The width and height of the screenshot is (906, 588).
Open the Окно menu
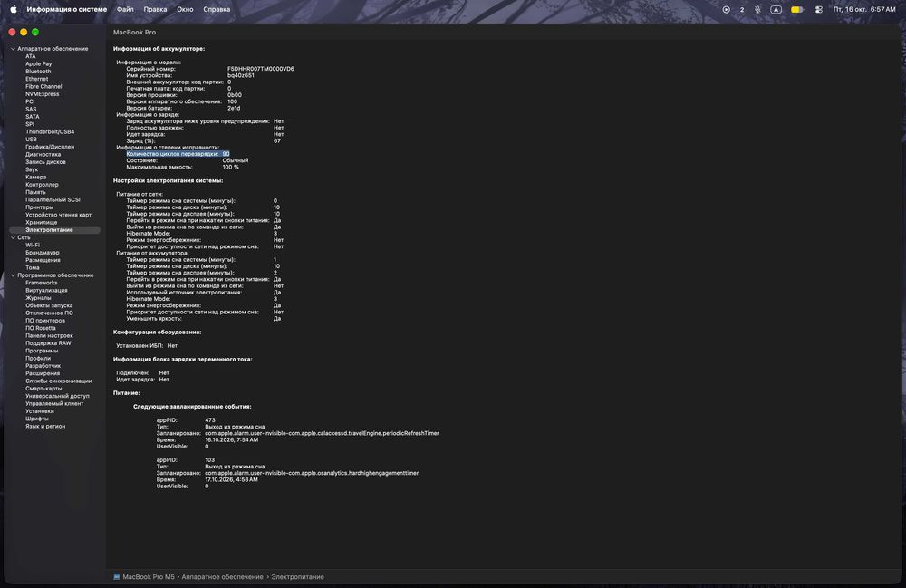(185, 9)
